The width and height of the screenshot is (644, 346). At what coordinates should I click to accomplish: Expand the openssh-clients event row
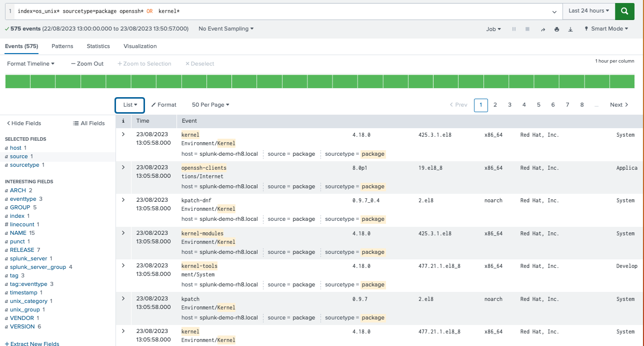point(123,167)
